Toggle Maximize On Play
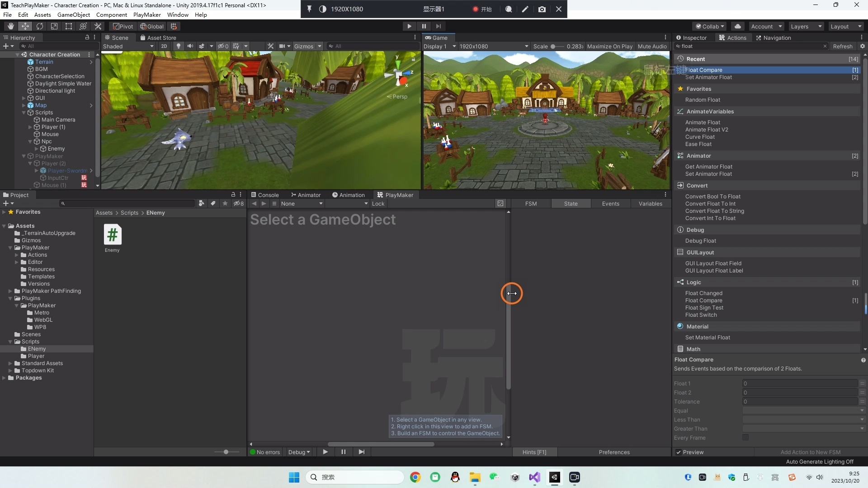 coord(609,46)
